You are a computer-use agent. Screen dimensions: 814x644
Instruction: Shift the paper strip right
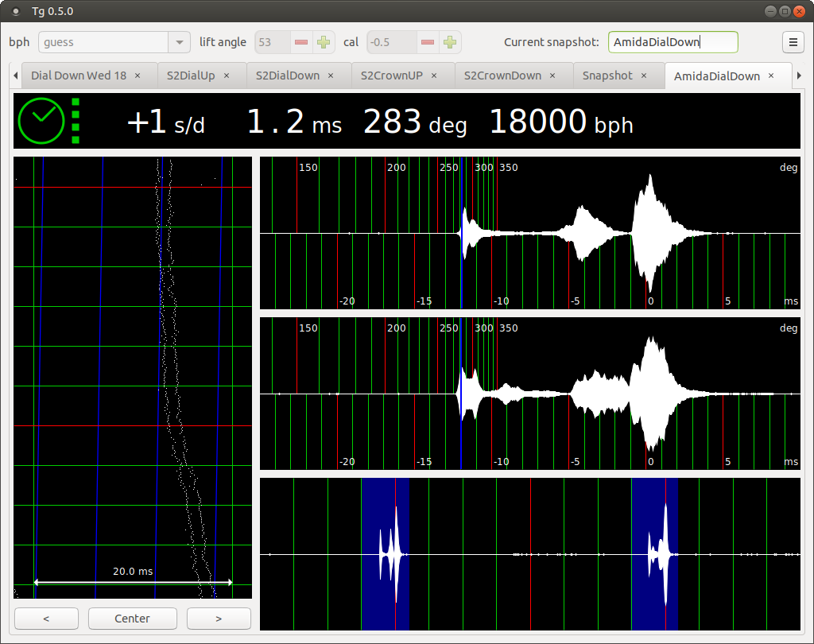click(219, 619)
